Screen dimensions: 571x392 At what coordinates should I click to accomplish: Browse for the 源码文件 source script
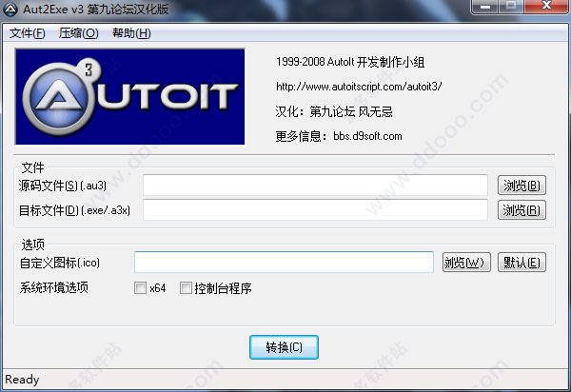click(522, 186)
